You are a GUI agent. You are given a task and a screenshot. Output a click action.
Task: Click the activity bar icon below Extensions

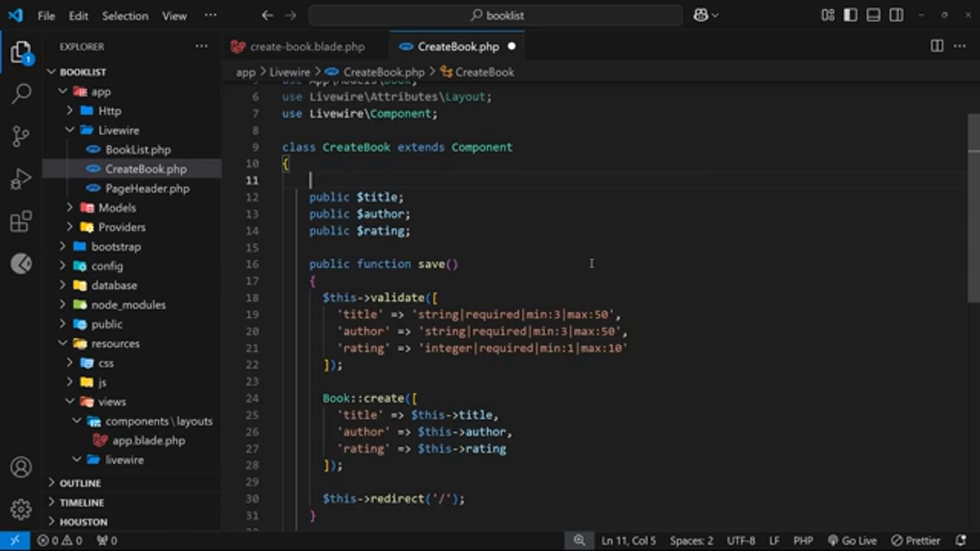[x=21, y=264]
